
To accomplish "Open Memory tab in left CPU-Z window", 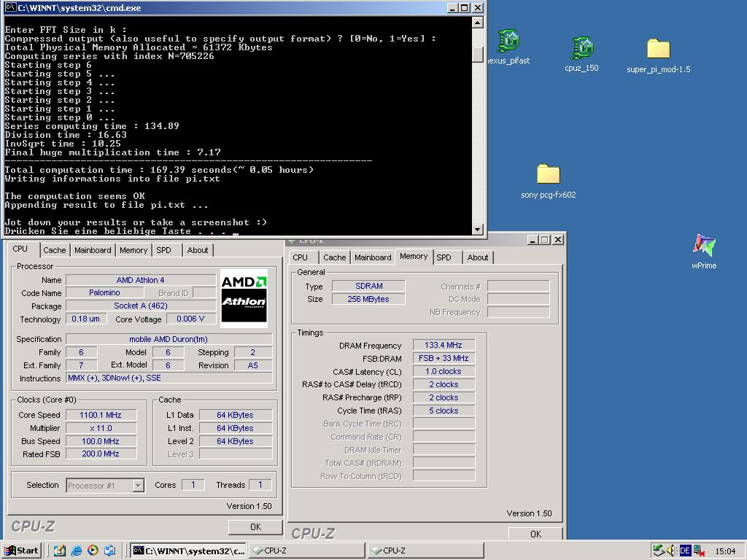I will [133, 250].
